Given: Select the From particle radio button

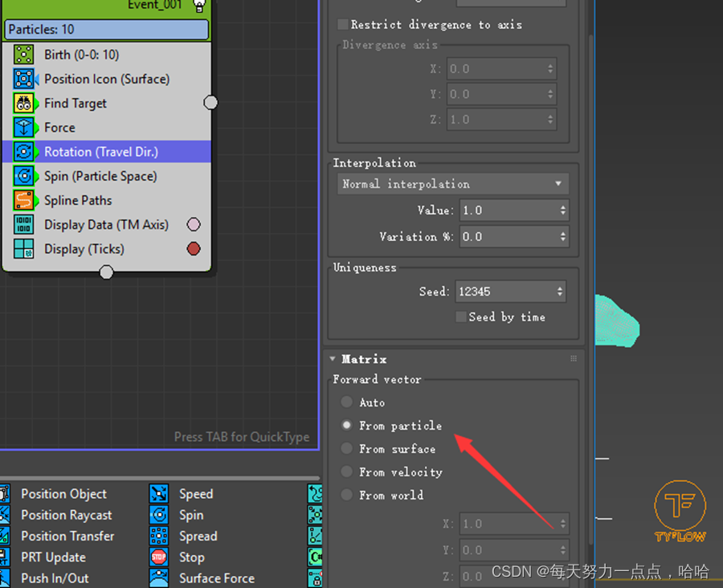Looking at the screenshot, I should coord(347,425).
